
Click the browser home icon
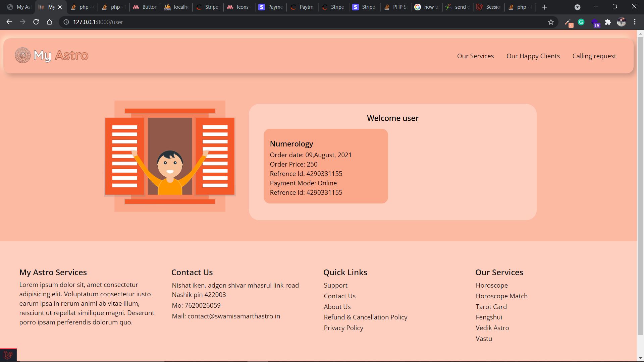point(49,22)
